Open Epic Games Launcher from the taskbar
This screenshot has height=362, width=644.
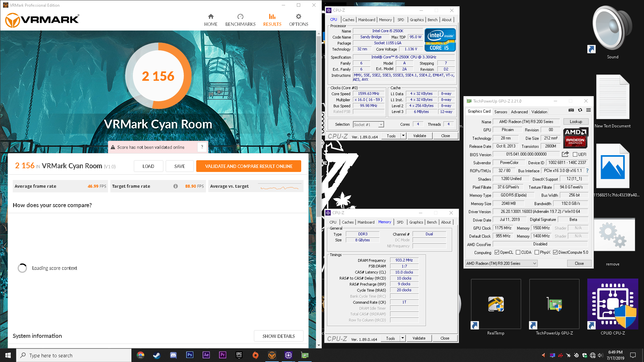pos(239,355)
